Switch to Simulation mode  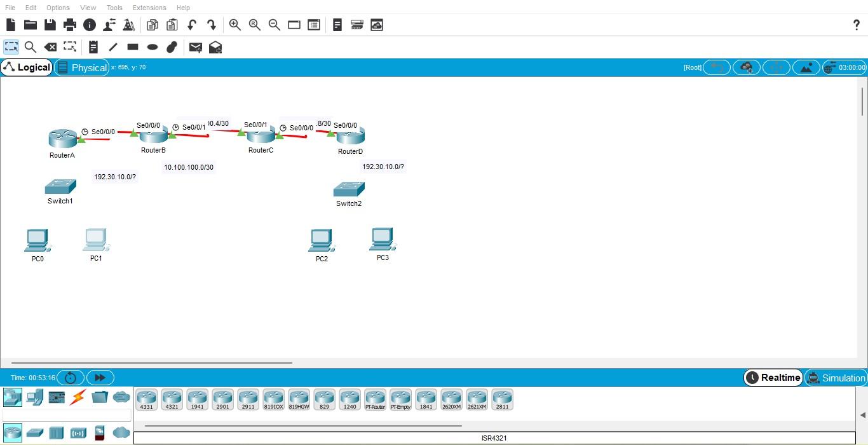(x=835, y=378)
